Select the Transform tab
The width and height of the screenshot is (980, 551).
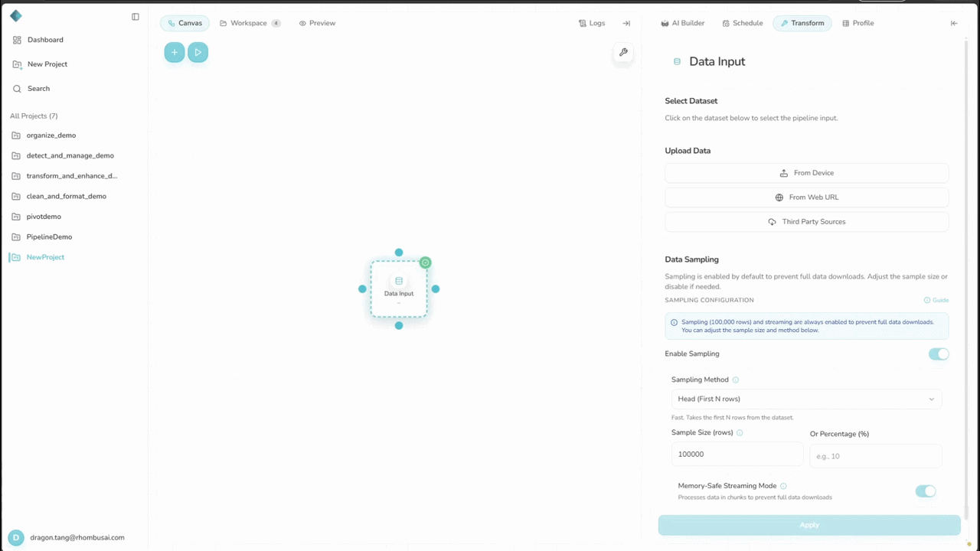coord(802,23)
